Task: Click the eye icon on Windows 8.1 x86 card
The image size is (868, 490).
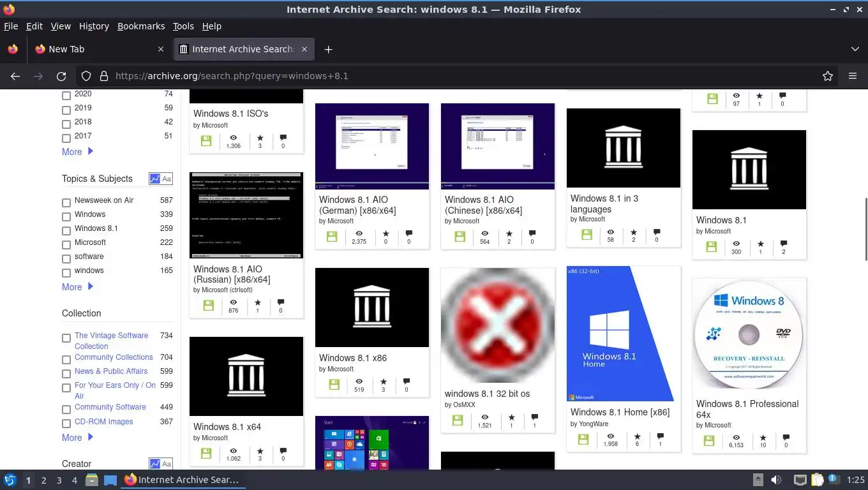Action: pos(359,382)
